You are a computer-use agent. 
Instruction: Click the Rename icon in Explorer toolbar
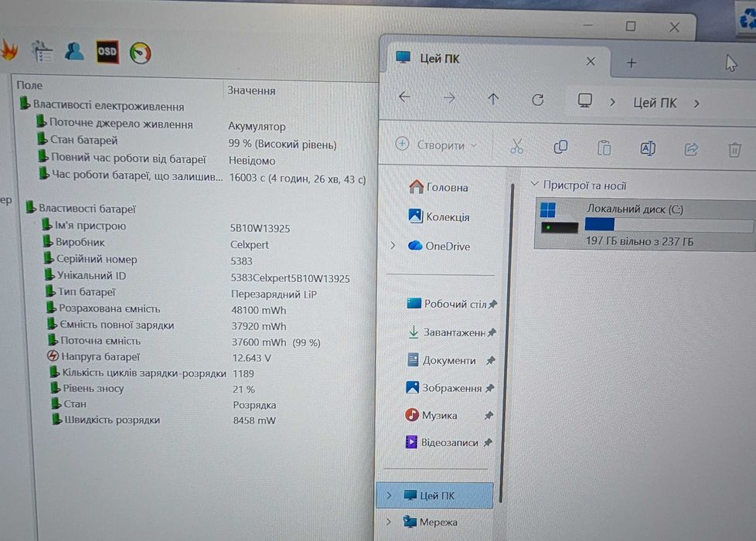pyautogui.click(x=648, y=148)
